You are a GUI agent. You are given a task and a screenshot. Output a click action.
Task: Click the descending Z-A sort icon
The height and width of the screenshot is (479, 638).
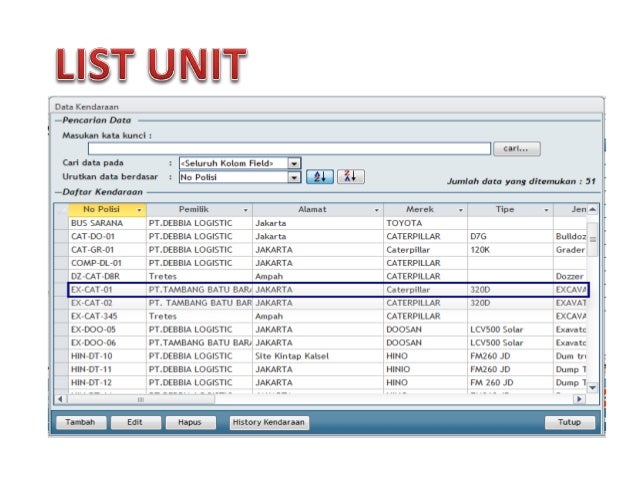(350, 177)
